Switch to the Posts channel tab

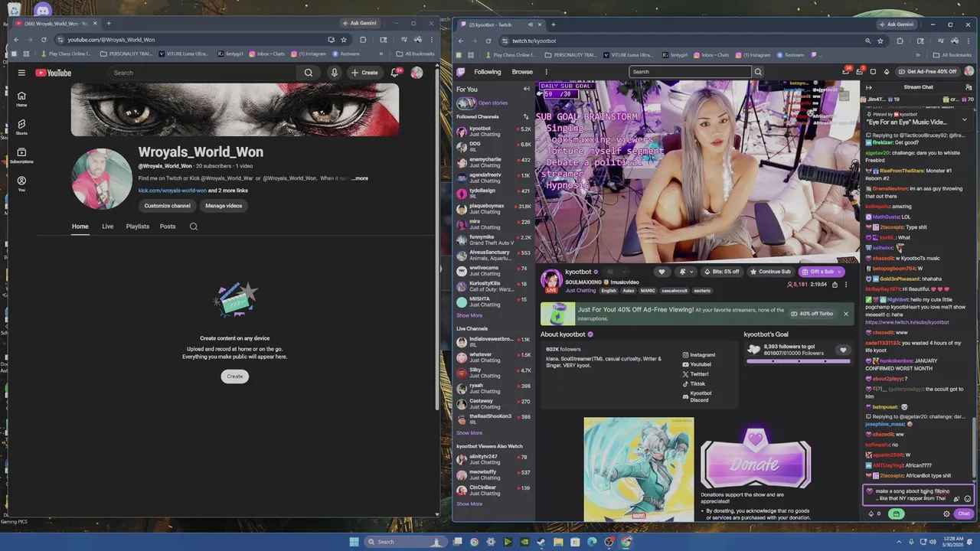[168, 227]
